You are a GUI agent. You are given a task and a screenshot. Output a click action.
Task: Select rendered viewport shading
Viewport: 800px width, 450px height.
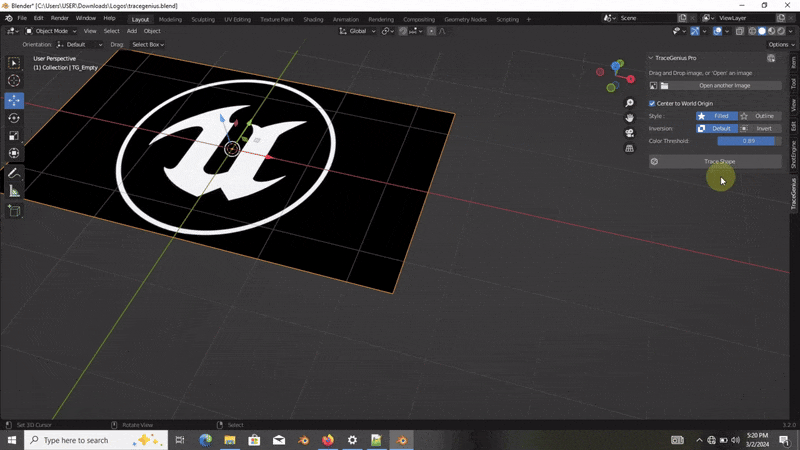tap(781, 31)
